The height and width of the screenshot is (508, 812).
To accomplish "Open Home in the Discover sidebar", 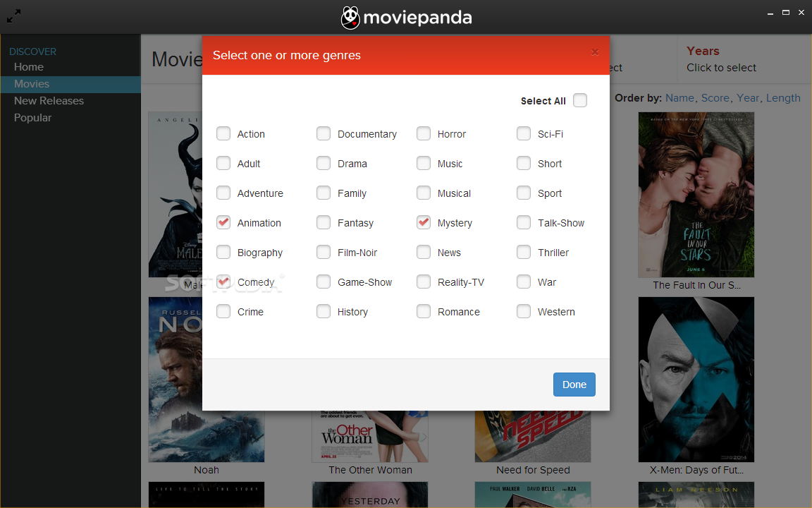I will (29, 67).
